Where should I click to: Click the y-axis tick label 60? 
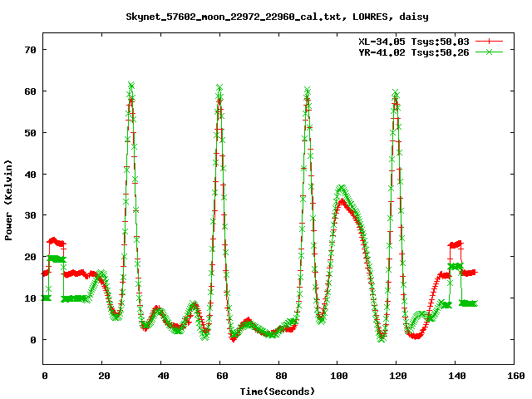click(x=30, y=91)
